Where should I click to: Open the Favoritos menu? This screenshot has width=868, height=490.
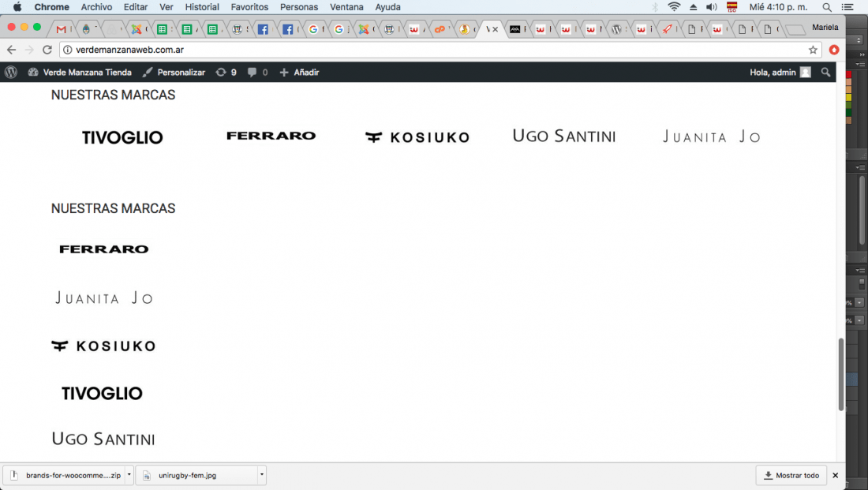point(249,7)
